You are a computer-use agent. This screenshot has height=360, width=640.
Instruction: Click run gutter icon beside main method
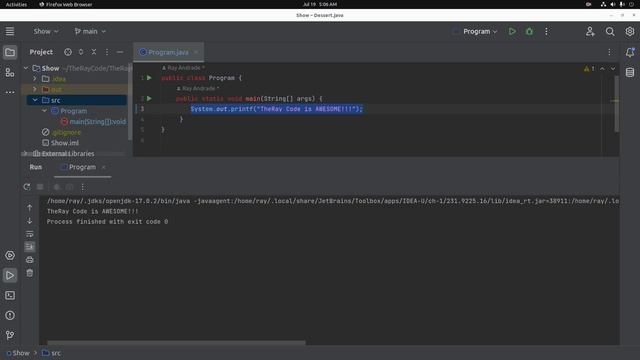(x=149, y=98)
